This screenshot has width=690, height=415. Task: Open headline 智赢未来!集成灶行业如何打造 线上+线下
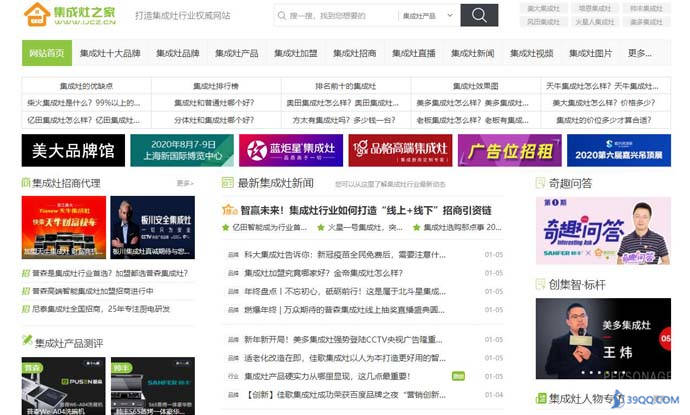pyautogui.click(x=366, y=210)
